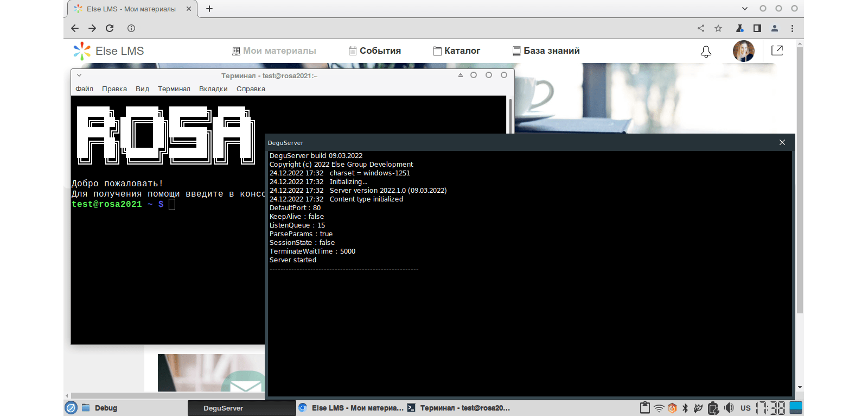Image resolution: width=868 pixels, height=416 pixels.
Task: Close the DeguServer window
Action: coord(782,142)
